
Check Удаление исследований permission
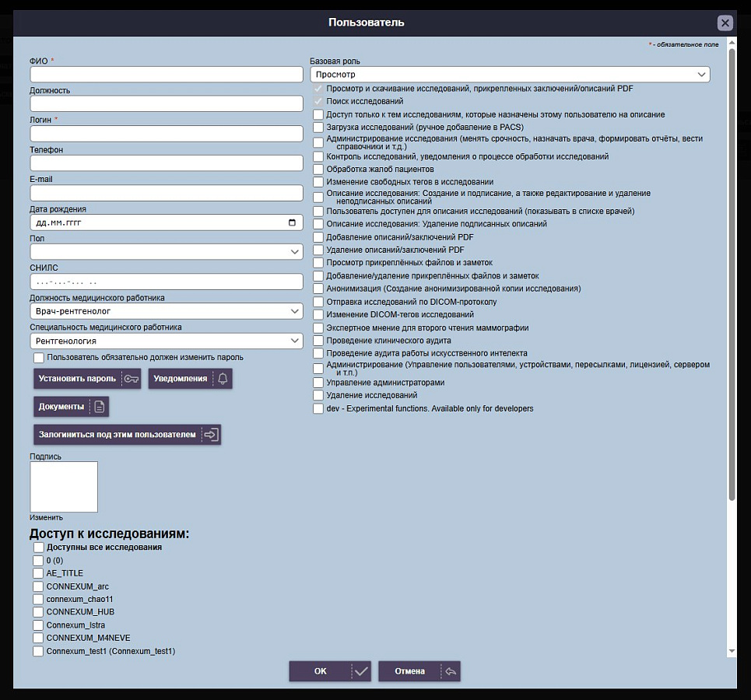click(x=318, y=395)
